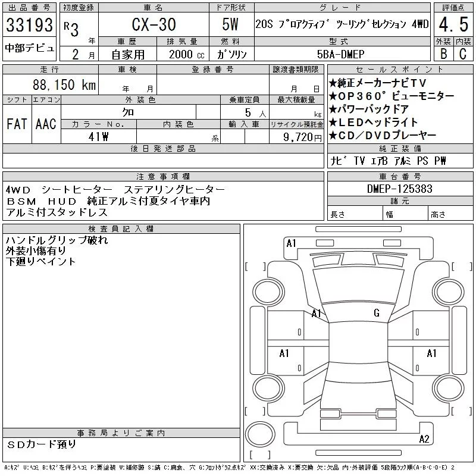Select ★パワーバックドア sales point
The height and width of the screenshot is (476, 476).
[x=369, y=109]
